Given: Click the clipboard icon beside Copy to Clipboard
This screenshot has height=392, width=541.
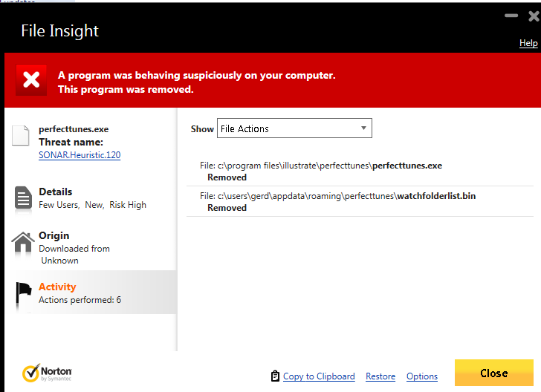Looking at the screenshot, I should pyautogui.click(x=275, y=376).
